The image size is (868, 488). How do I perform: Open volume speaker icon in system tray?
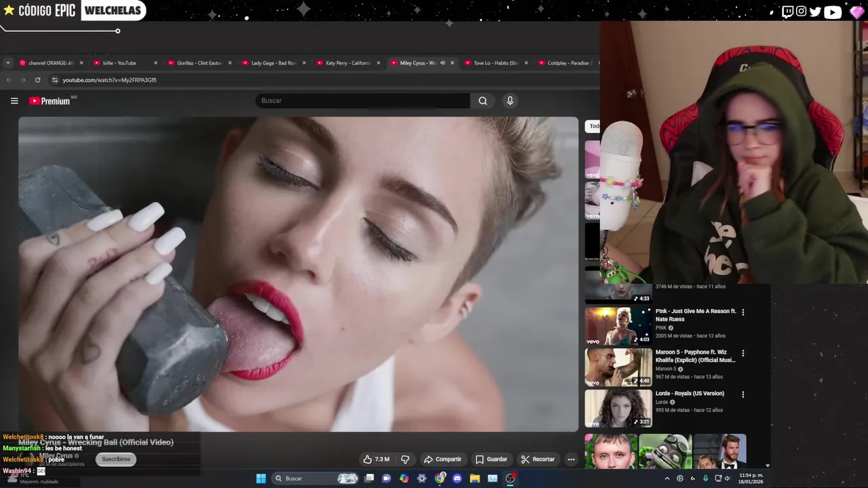[x=727, y=479]
